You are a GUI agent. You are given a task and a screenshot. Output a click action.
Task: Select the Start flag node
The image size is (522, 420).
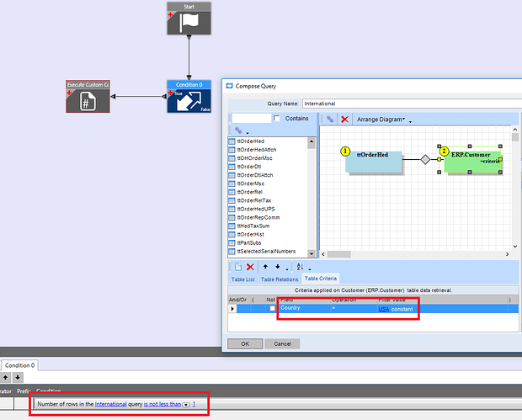(x=189, y=19)
